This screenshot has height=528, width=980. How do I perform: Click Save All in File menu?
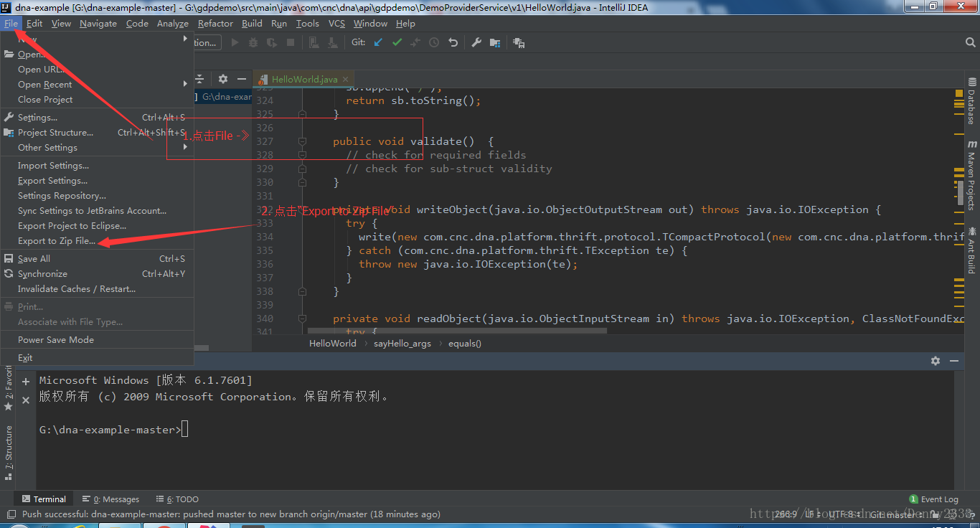[x=97, y=259]
